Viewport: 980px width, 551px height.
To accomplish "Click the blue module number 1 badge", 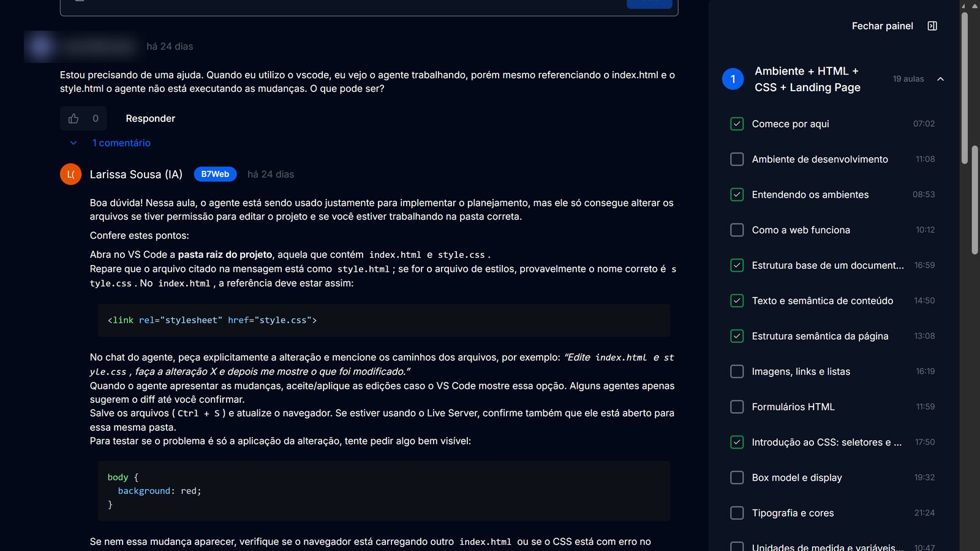I will [x=733, y=79].
